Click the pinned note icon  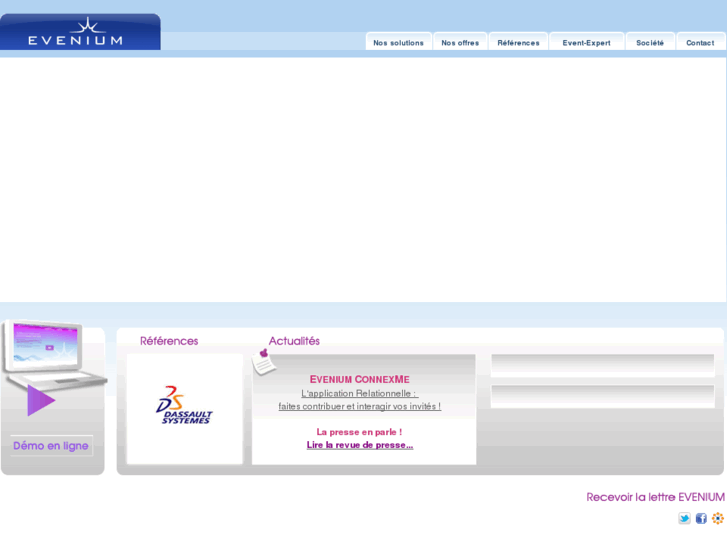pos(264,362)
